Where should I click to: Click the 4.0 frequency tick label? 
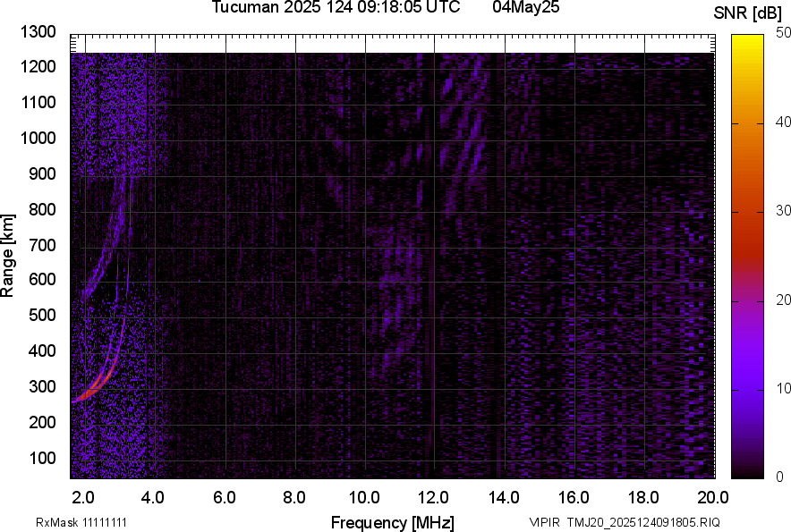(153, 498)
